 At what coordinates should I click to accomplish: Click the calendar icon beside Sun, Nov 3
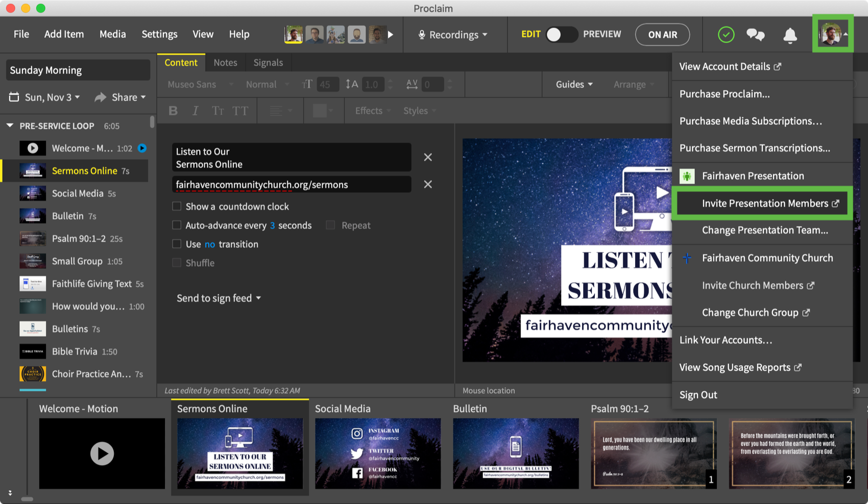pos(14,97)
